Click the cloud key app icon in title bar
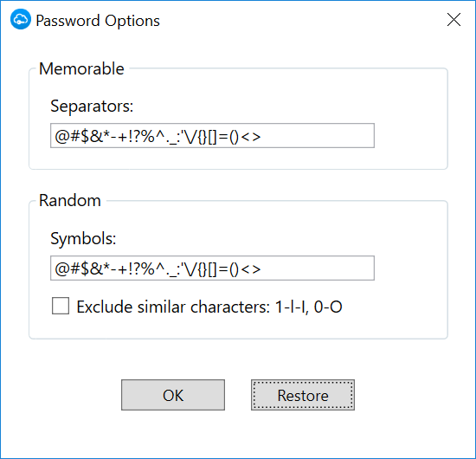This screenshot has width=476, height=459. (21, 20)
